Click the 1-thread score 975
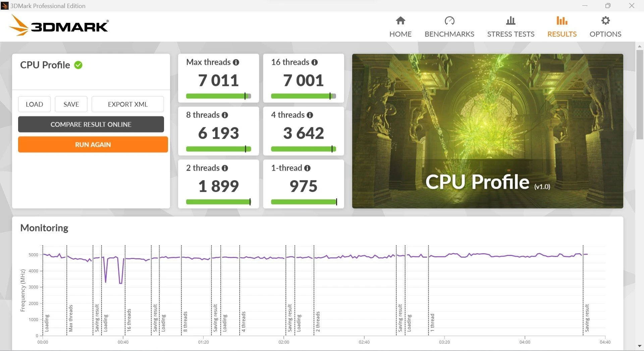Image resolution: width=644 pixels, height=351 pixels. [x=304, y=186]
